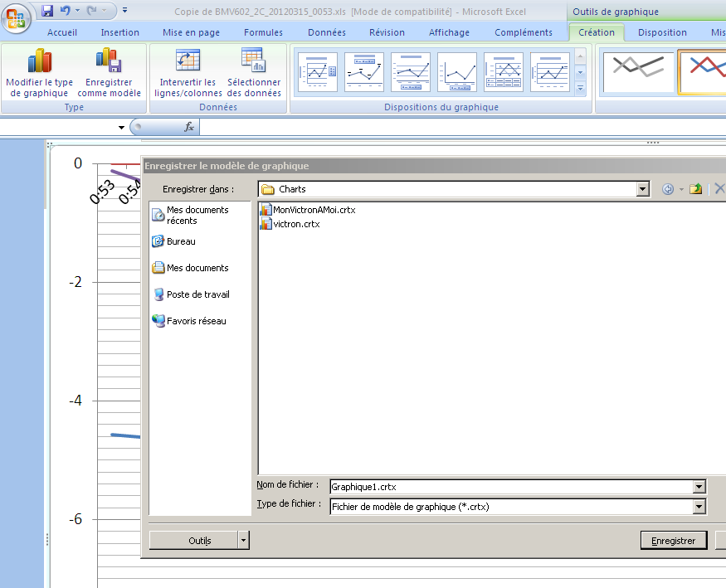Choose the first chart layout thumbnail
Screen dimensions: 726x588
pyautogui.click(x=318, y=72)
